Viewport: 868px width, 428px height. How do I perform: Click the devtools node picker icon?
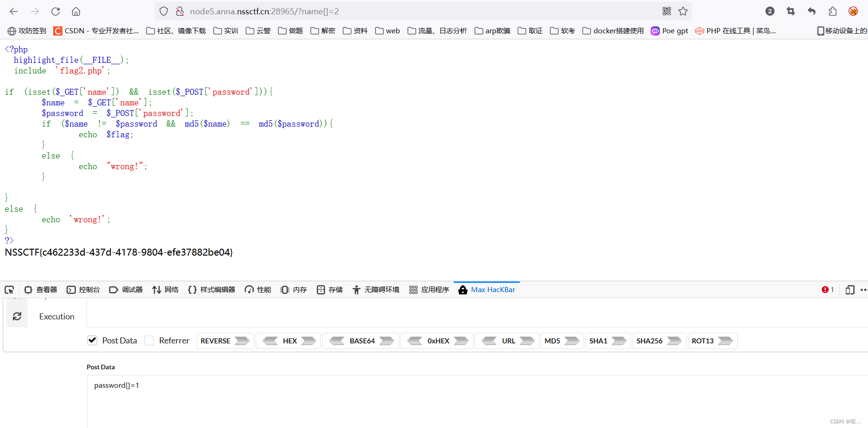pyautogui.click(x=8, y=290)
